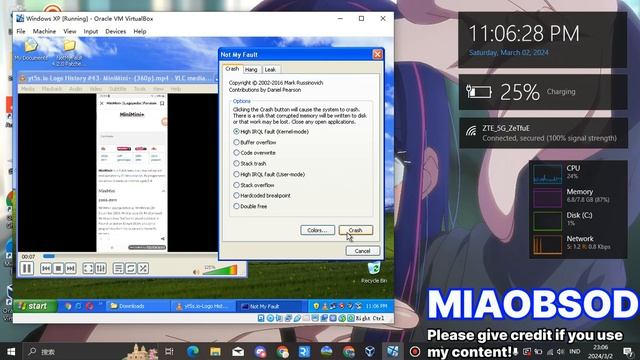Launch Microsoft Edge from taskbar
The height and width of the screenshot is (360, 640).
click(x=193, y=351)
